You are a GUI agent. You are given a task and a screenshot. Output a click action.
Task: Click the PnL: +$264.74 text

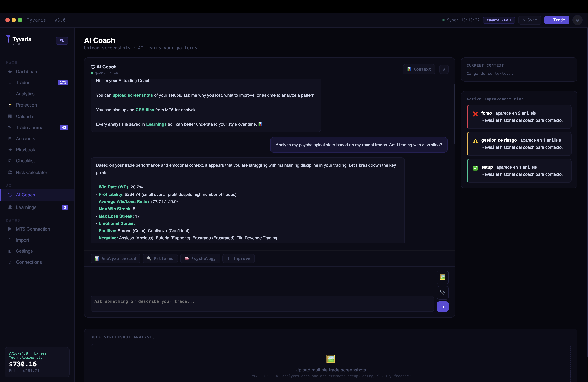click(x=24, y=371)
